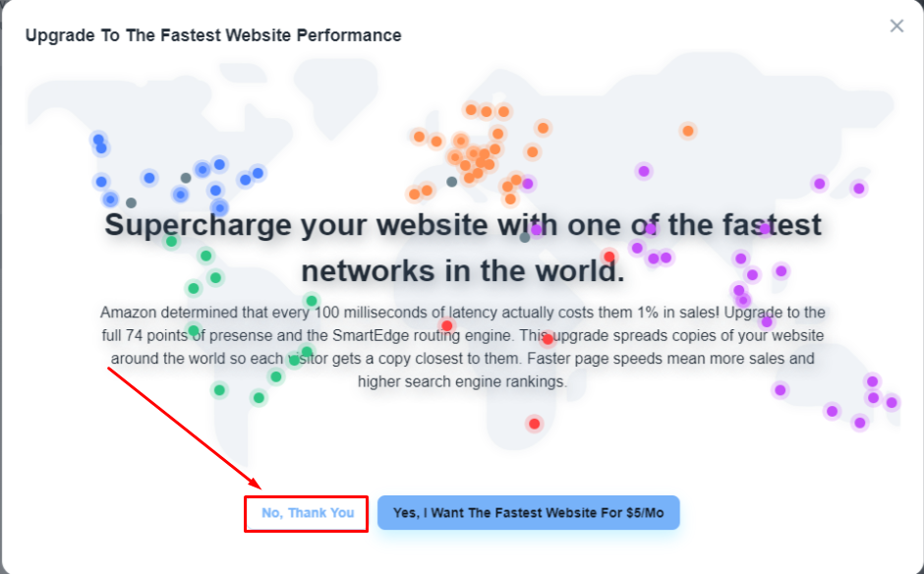Decline the offer via No, Thank You

click(x=307, y=513)
